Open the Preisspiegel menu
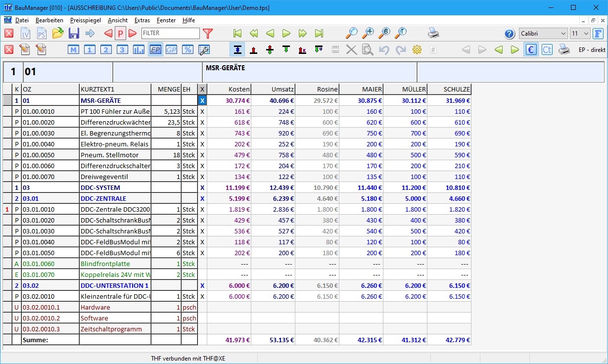 [85, 20]
